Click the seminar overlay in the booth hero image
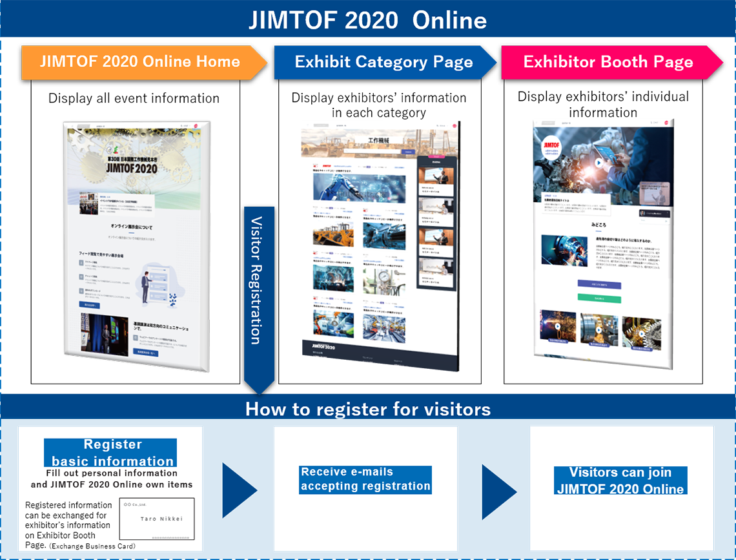The image size is (736, 560). pyautogui.click(x=654, y=192)
